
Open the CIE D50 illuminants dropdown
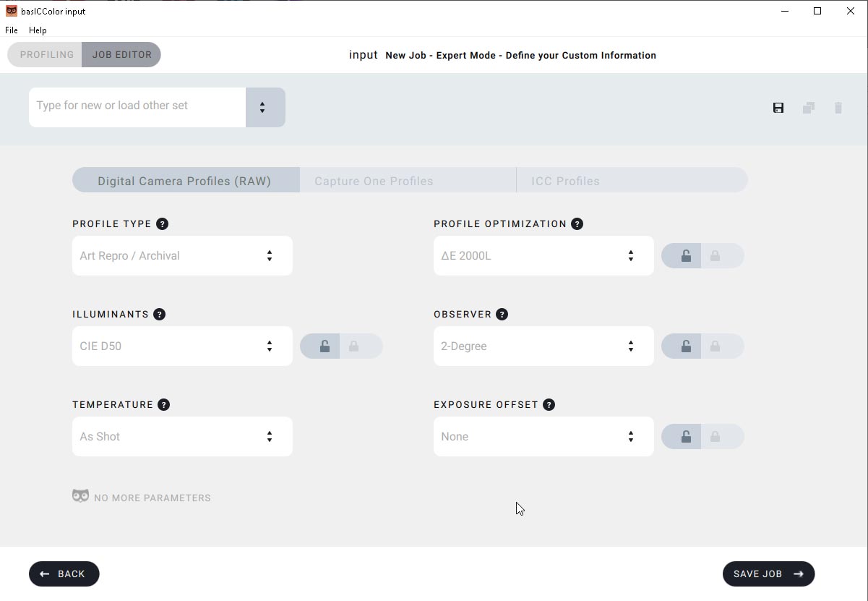pos(182,346)
